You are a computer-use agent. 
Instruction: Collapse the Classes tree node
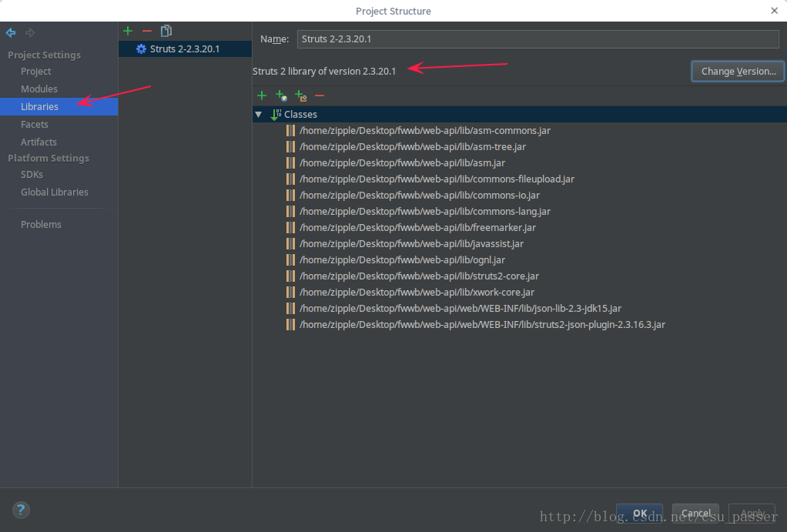pyautogui.click(x=259, y=115)
